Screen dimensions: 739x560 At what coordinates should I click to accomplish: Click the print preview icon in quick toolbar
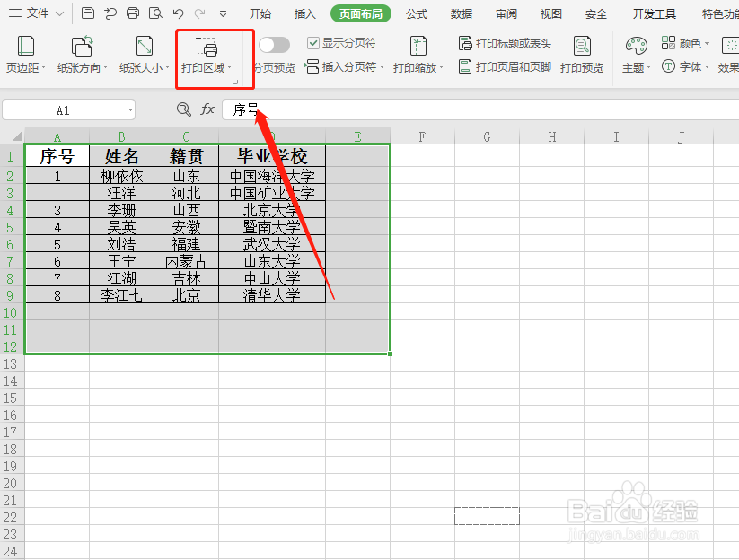point(155,13)
